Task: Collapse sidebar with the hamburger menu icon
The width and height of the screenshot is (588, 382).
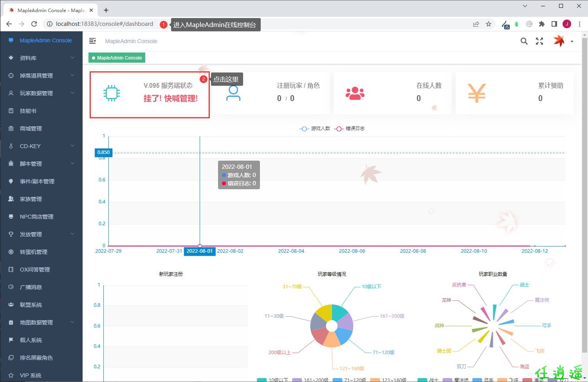Action: coord(92,41)
